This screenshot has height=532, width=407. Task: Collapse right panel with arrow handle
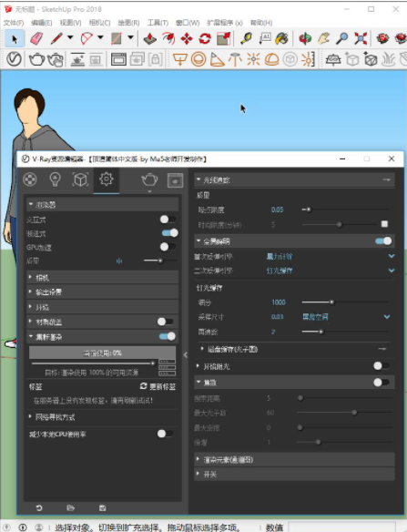[185, 355]
